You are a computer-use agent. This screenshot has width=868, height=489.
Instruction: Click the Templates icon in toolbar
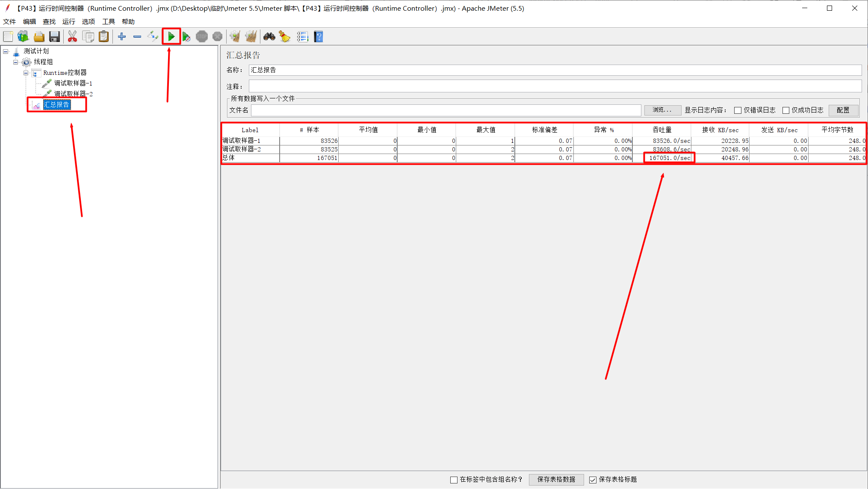[x=23, y=37]
